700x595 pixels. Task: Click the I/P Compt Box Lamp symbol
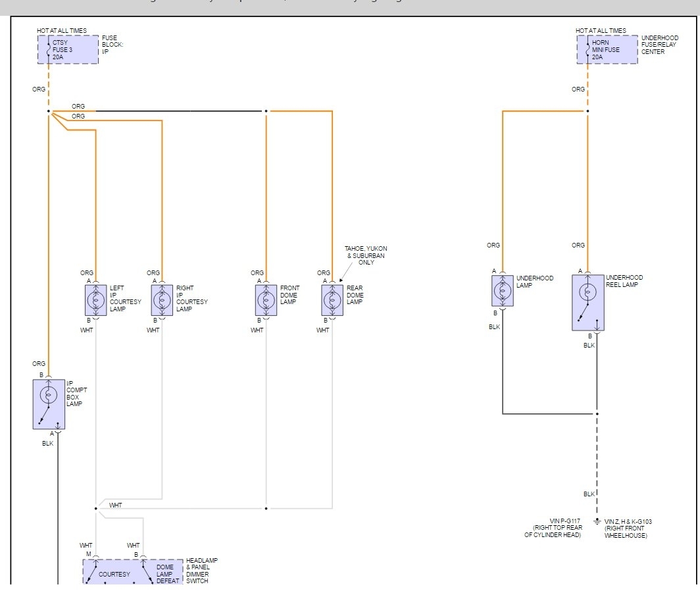coord(49,404)
